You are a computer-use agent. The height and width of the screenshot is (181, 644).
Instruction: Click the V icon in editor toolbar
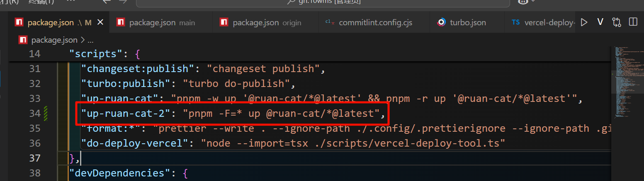pos(600,22)
